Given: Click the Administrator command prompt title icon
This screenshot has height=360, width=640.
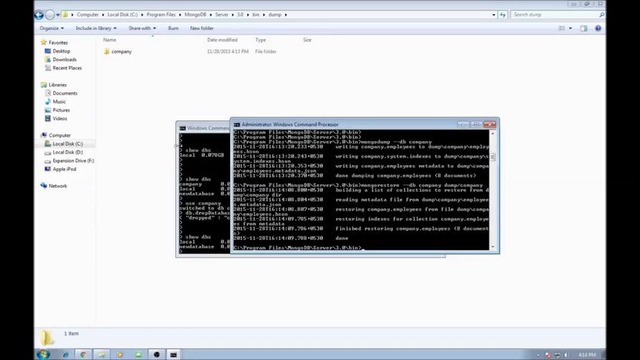Looking at the screenshot, I should pyautogui.click(x=237, y=124).
